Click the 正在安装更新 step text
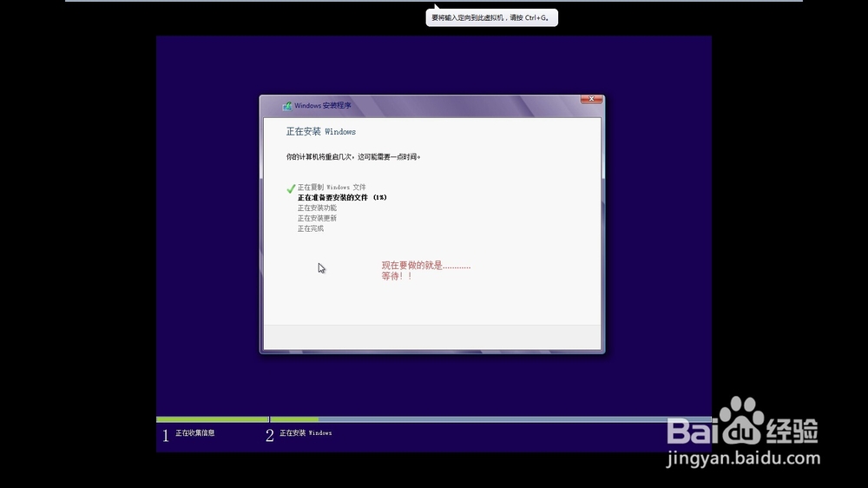868x488 pixels. pos(317,218)
